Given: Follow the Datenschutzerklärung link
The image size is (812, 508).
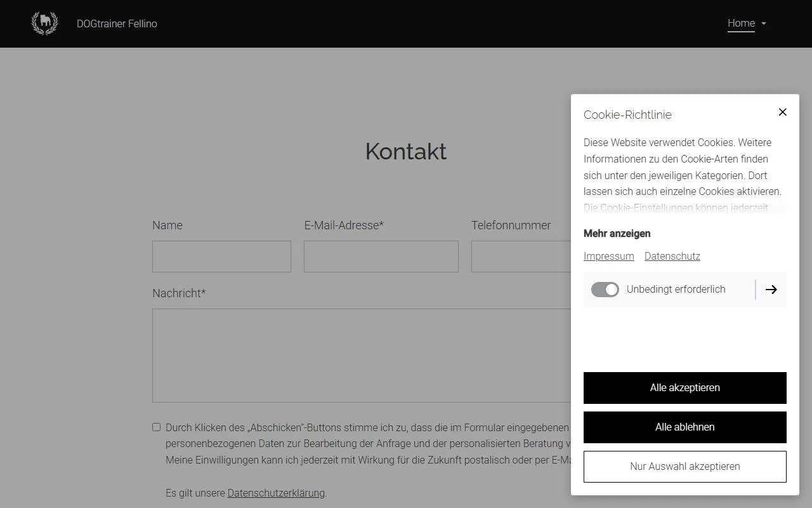Looking at the screenshot, I should [276, 493].
